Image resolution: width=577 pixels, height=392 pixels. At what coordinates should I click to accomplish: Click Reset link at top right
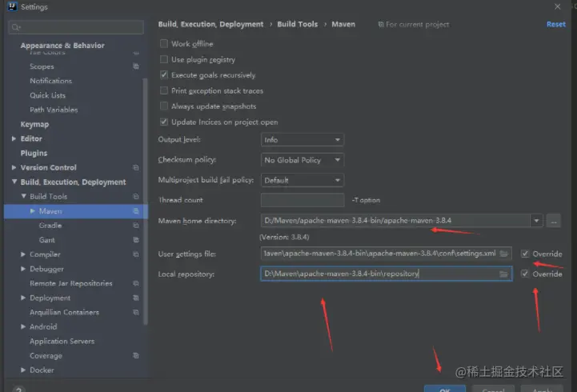pos(555,24)
